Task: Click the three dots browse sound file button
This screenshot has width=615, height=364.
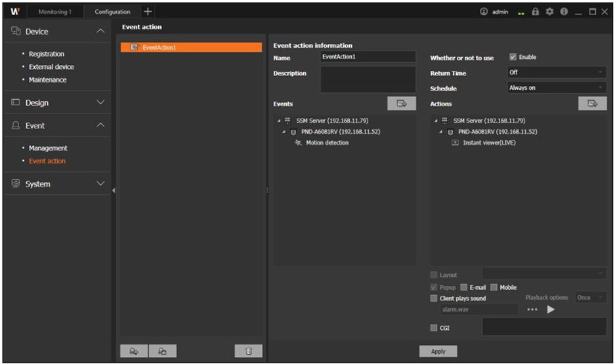Action: tap(532, 310)
